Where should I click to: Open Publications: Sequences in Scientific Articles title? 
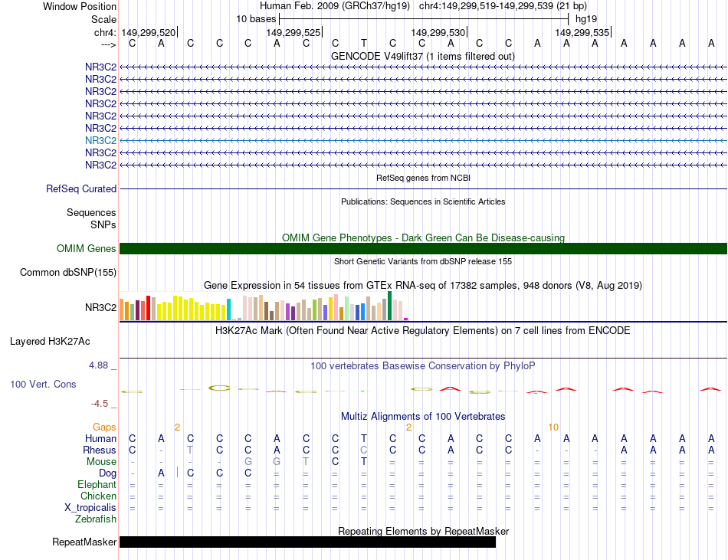pyautogui.click(x=423, y=201)
